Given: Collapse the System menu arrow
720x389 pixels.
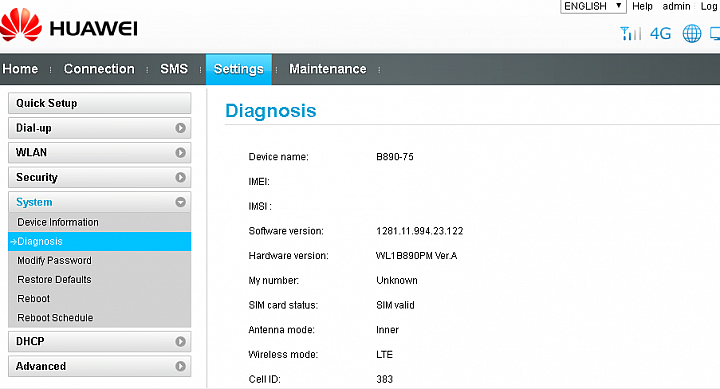Looking at the screenshot, I should click(x=180, y=202).
